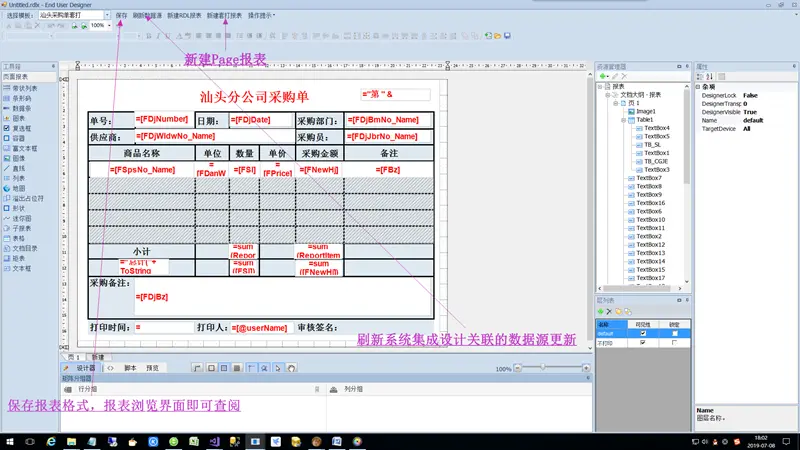The image size is (800, 450).
Task: Activate the hand pan tool in bottom toolbar
Action: 291,368
